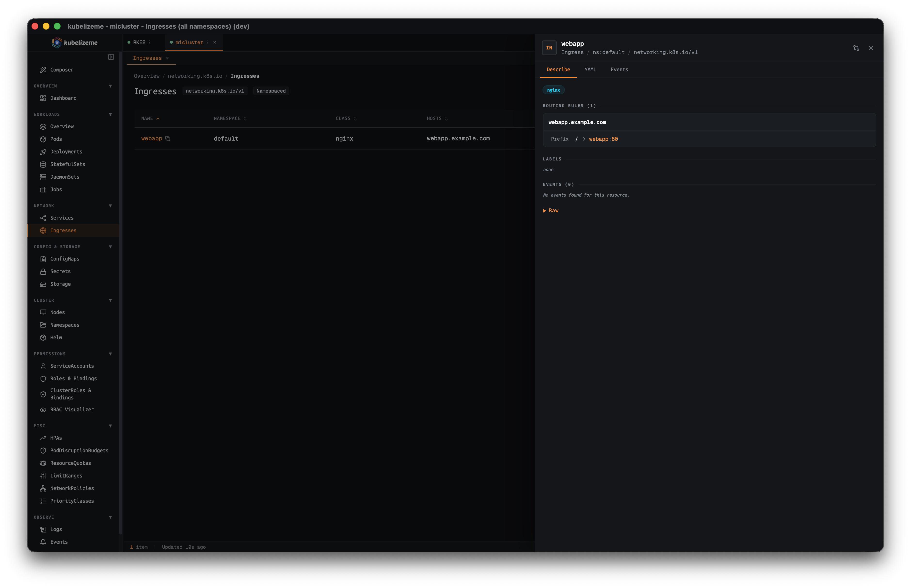Sort table by Namespace column

[230, 119]
